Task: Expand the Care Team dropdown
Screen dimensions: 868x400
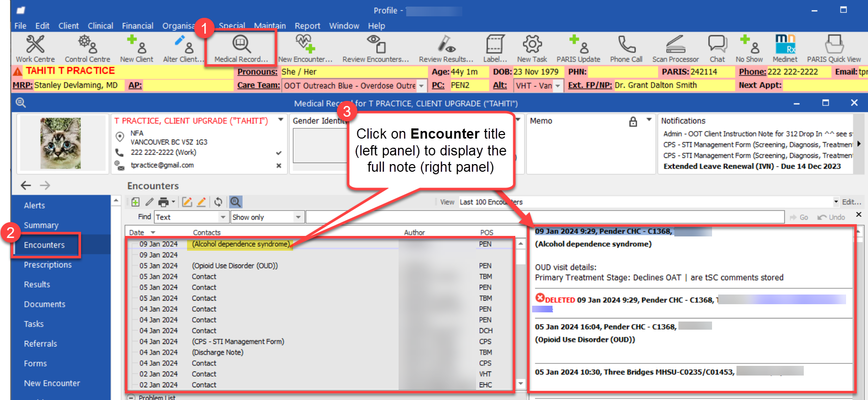Action: 422,86
